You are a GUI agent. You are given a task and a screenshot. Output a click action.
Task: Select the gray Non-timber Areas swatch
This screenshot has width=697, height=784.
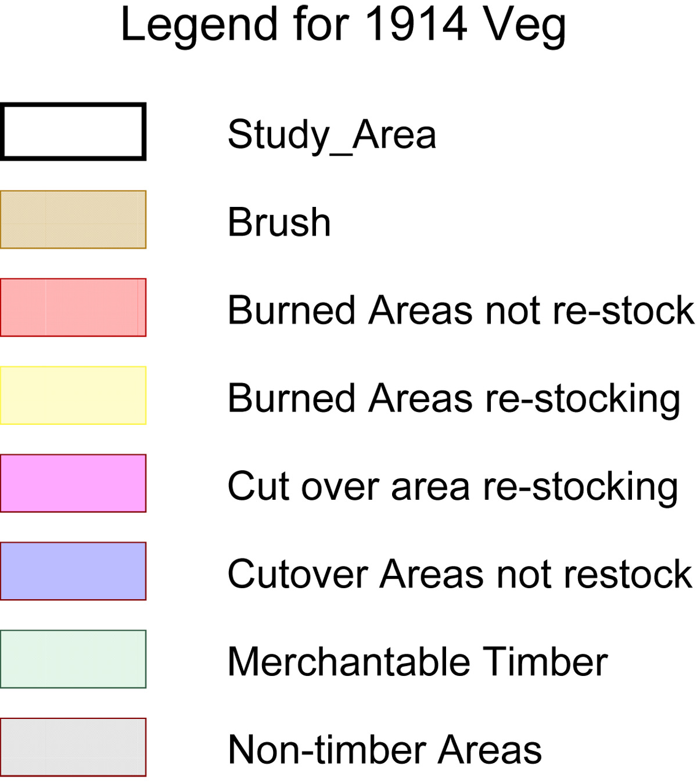73,747
